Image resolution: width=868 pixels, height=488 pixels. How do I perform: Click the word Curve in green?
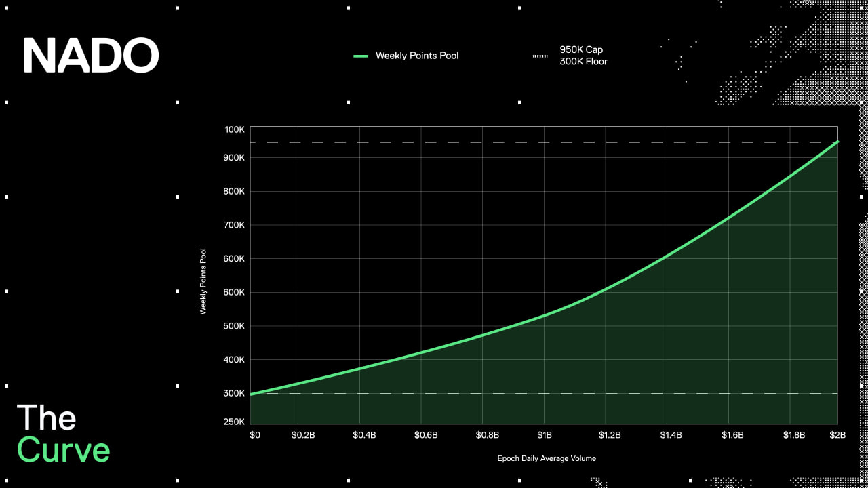pos(64,450)
